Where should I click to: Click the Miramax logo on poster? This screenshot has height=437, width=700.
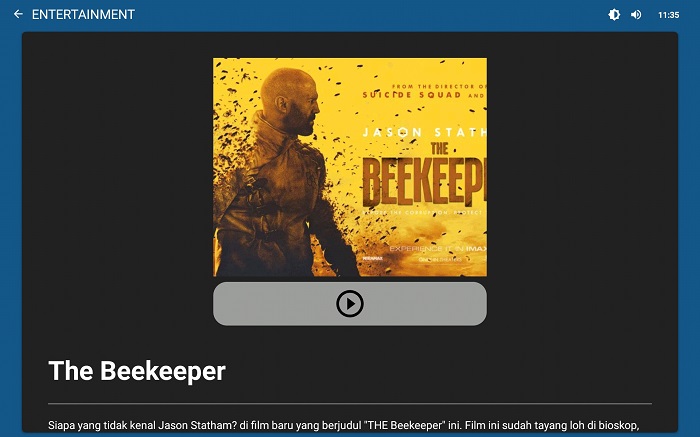[372, 258]
